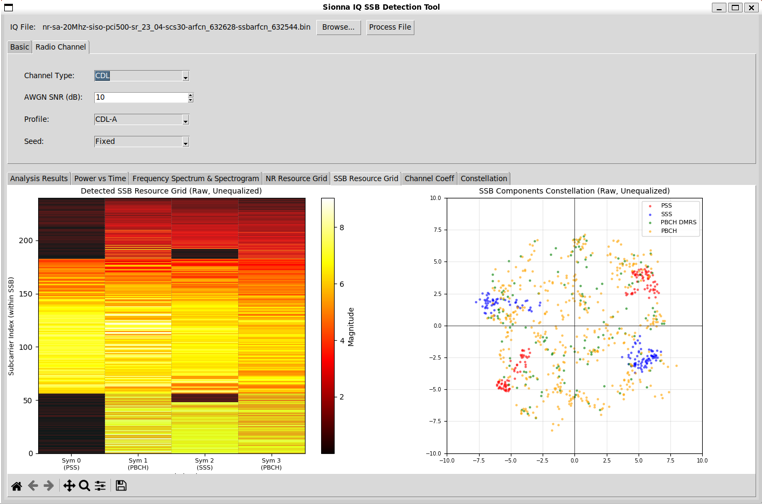Open the Constellation tab
The width and height of the screenshot is (762, 504).
pos(484,179)
